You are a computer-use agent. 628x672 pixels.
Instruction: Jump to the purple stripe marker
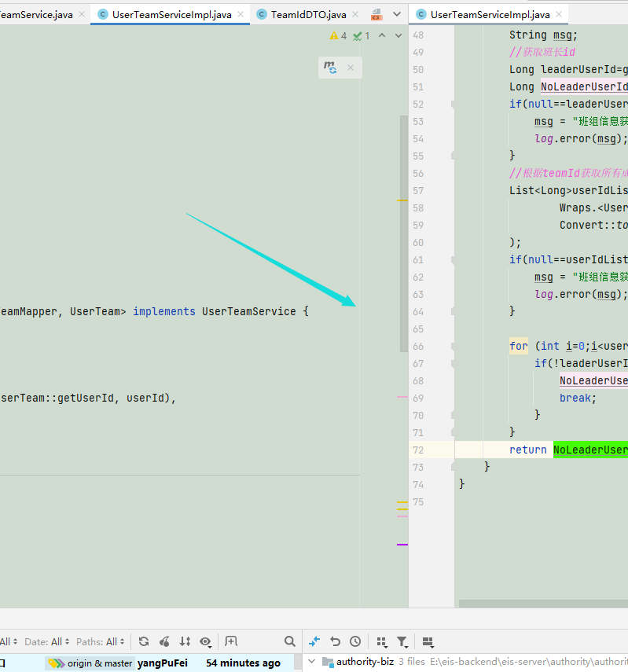tap(402, 545)
